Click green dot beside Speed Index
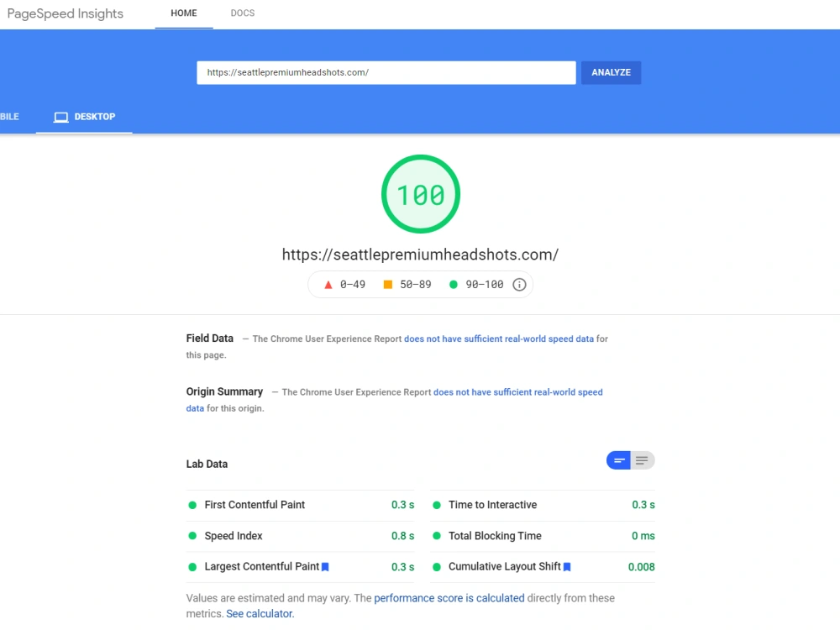 192,536
